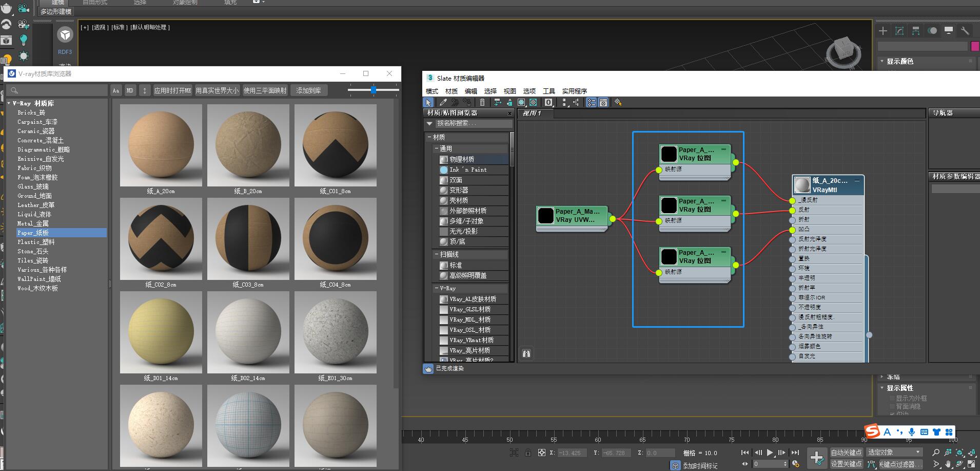Screen dimensions: 980x471
Task: Click the play animation button
Action: [x=770, y=453]
